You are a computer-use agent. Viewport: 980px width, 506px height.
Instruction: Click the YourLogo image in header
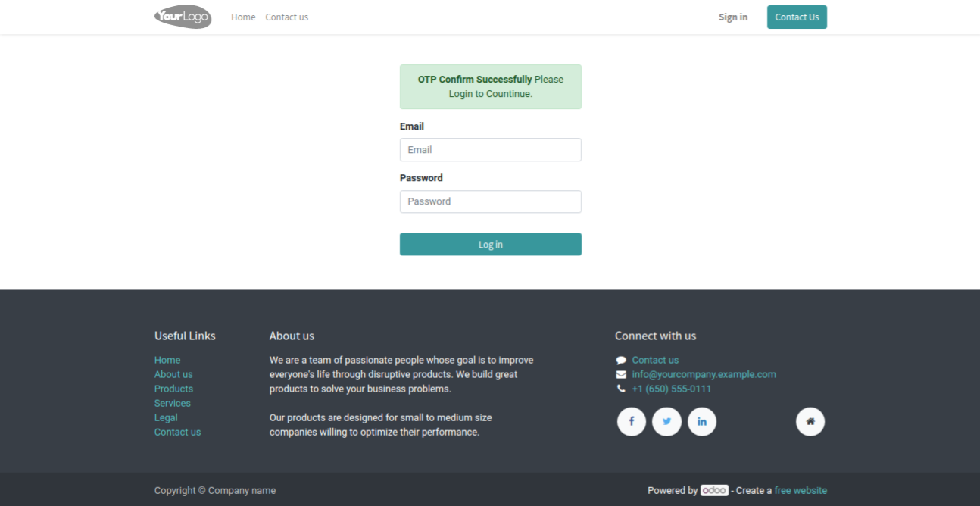183,17
